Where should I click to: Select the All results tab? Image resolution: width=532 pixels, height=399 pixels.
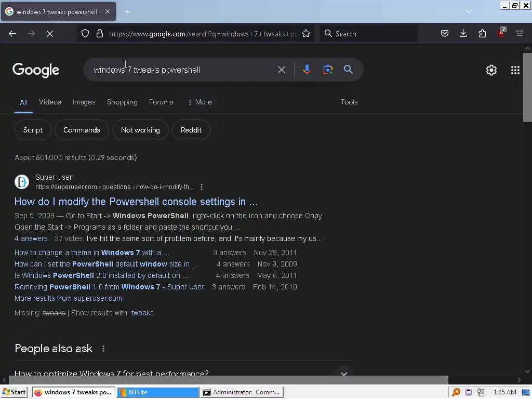click(23, 102)
